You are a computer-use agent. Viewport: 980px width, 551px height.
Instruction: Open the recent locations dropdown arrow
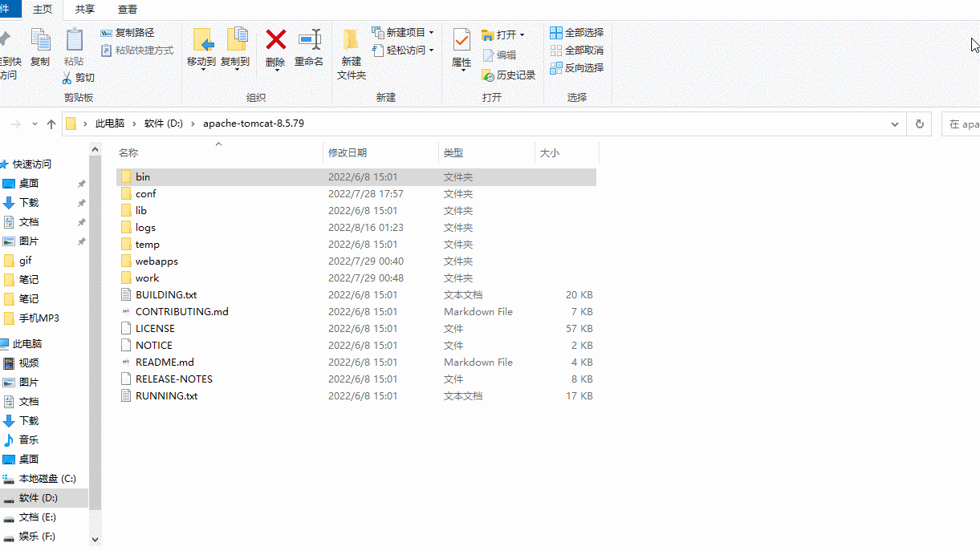[x=35, y=124]
